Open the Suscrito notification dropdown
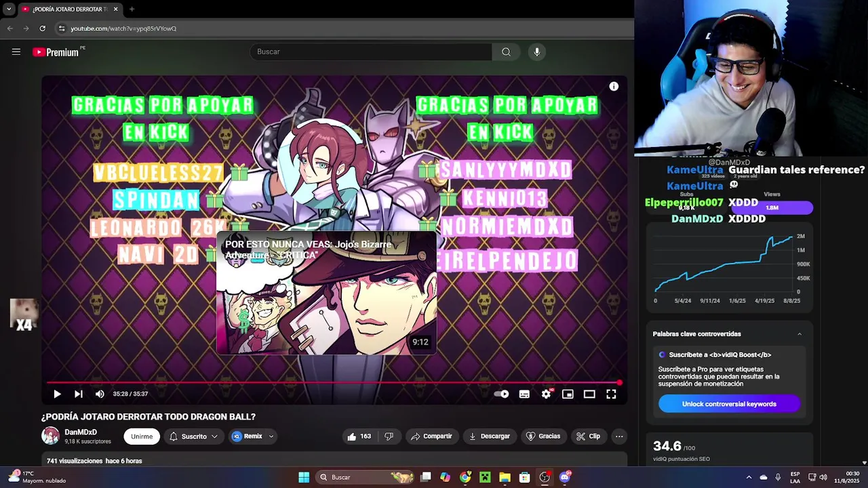The width and height of the screenshot is (868, 488). [193, 436]
